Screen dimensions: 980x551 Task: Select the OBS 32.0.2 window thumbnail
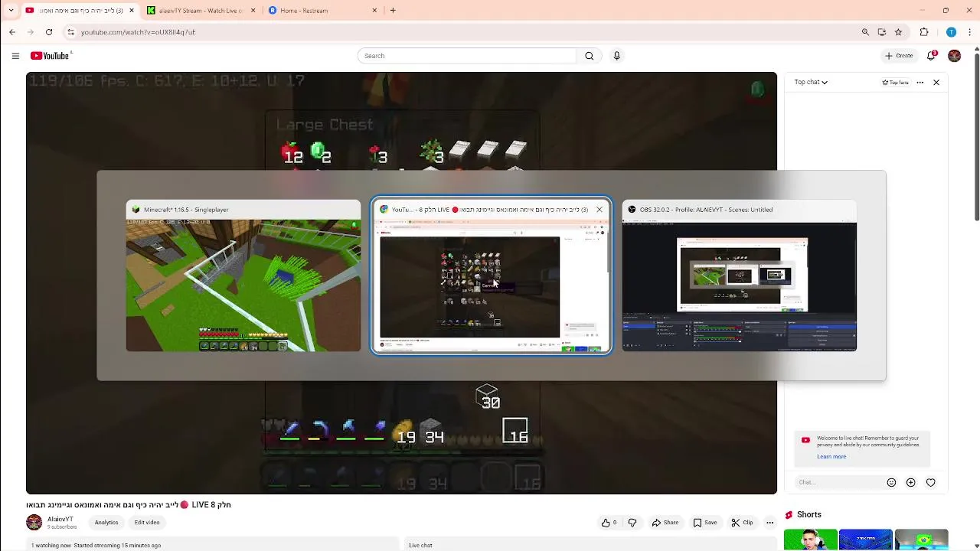coord(740,276)
